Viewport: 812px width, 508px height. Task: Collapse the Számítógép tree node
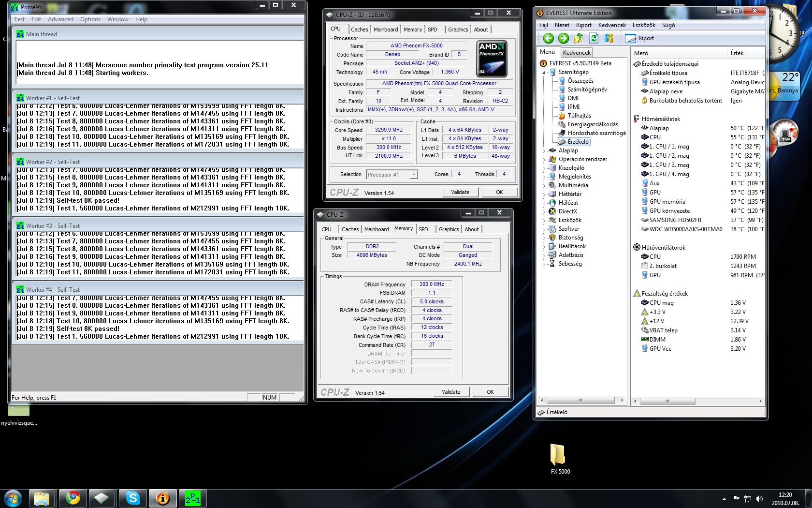pos(544,73)
